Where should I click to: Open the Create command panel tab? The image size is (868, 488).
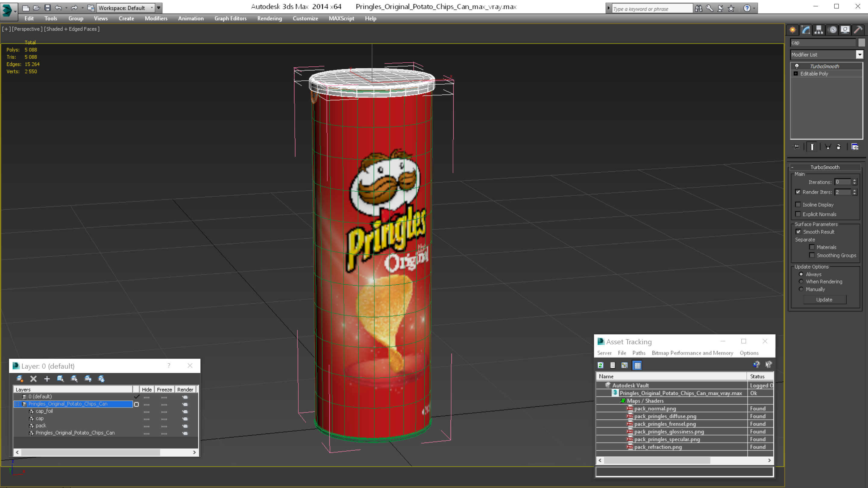pyautogui.click(x=793, y=30)
